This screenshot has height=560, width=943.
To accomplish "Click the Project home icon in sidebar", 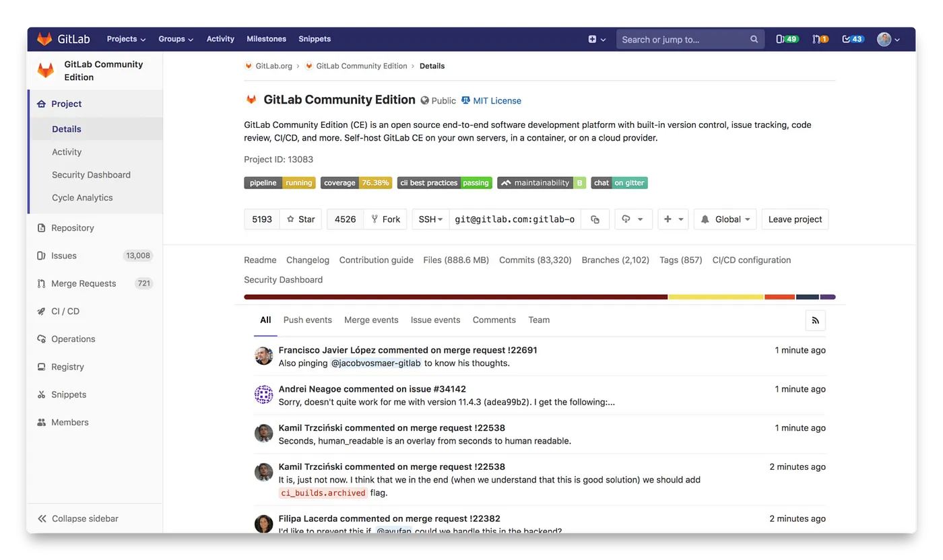I will [x=41, y=104].
